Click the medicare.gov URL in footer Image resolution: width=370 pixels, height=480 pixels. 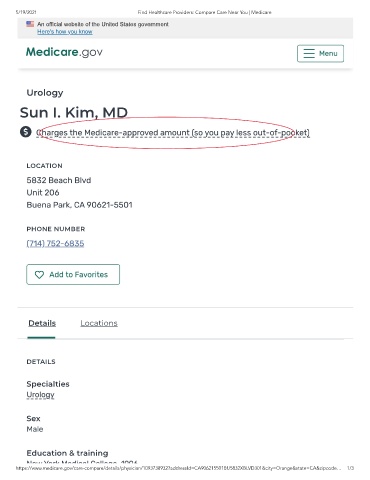[x=178, y=468]
